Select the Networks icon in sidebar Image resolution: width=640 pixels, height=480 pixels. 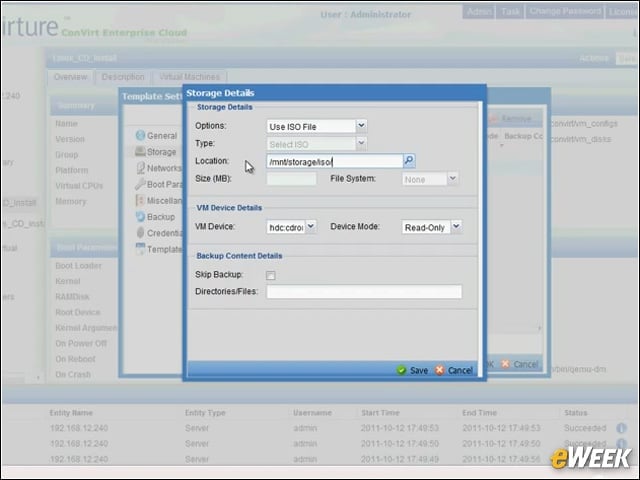coord(140,168)
